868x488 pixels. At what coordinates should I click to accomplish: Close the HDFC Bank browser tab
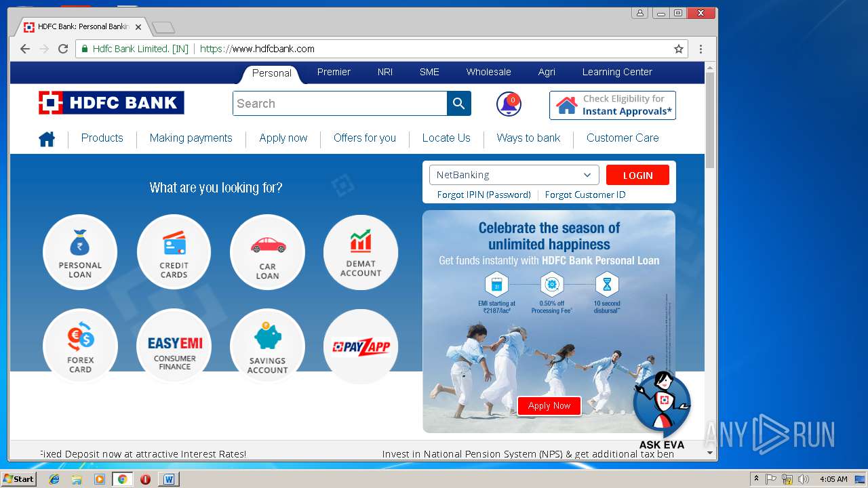coord(138,27)
